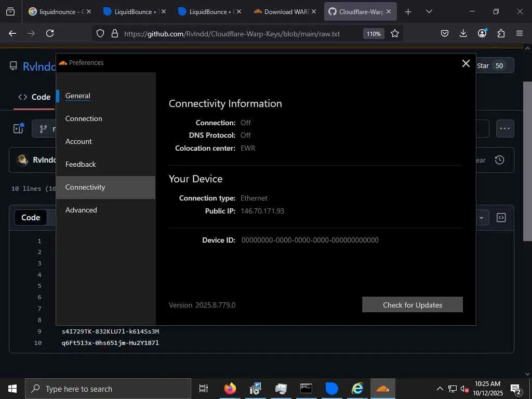Open the Firefox View icon
Image resolution: width=532 pixels, height=399 pixels.
pos(10,12)
